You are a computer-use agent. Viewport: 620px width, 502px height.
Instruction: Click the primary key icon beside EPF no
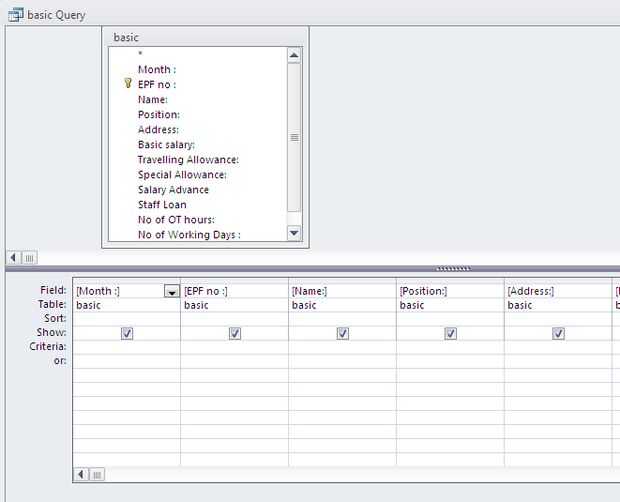(128, 83)
